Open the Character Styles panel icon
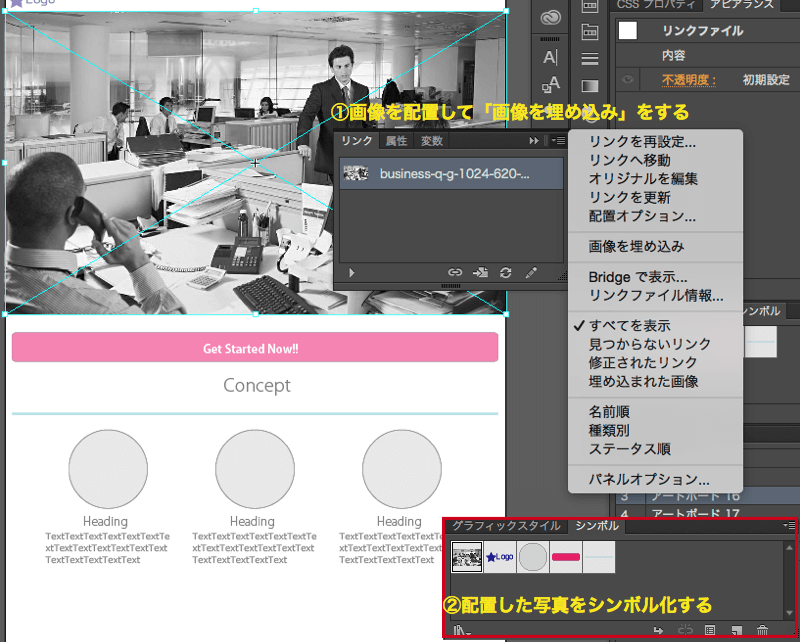 (551, 84)
